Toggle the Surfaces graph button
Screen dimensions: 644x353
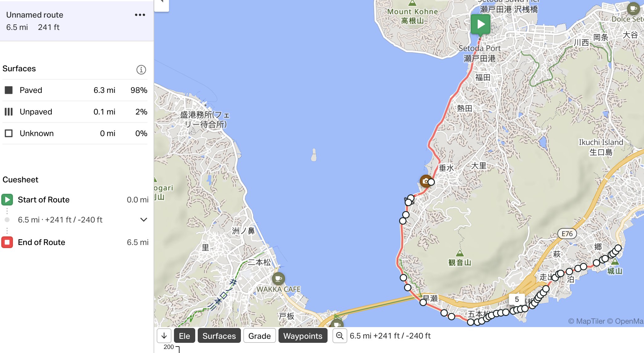(x=219, y=336)
